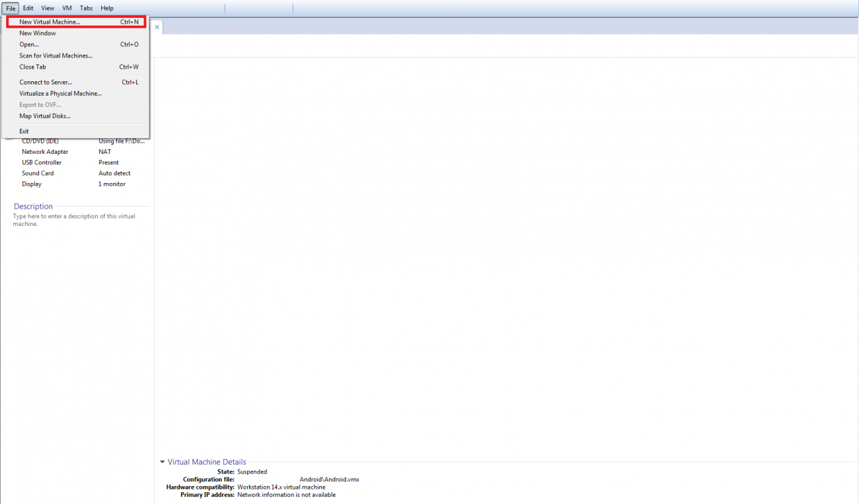The width and height of the screenshot is (859, 504).
Task: Select New Virtual Machine from File menu
Action: tap(50, 22)
